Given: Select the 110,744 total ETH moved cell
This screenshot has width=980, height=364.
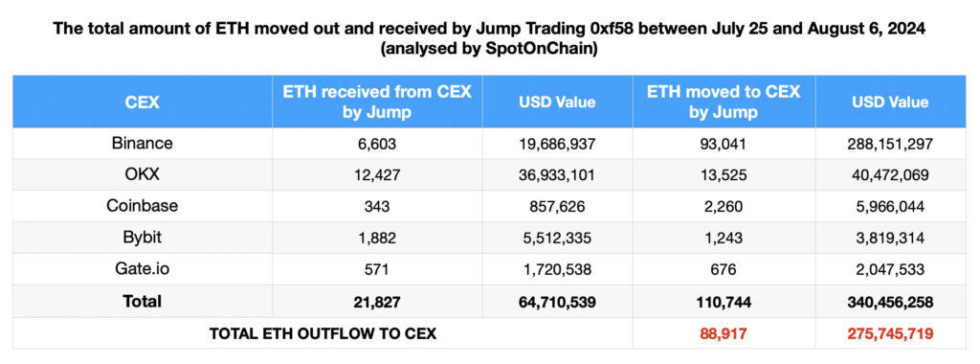Looking at the screenshot, I should click(724, 302).
